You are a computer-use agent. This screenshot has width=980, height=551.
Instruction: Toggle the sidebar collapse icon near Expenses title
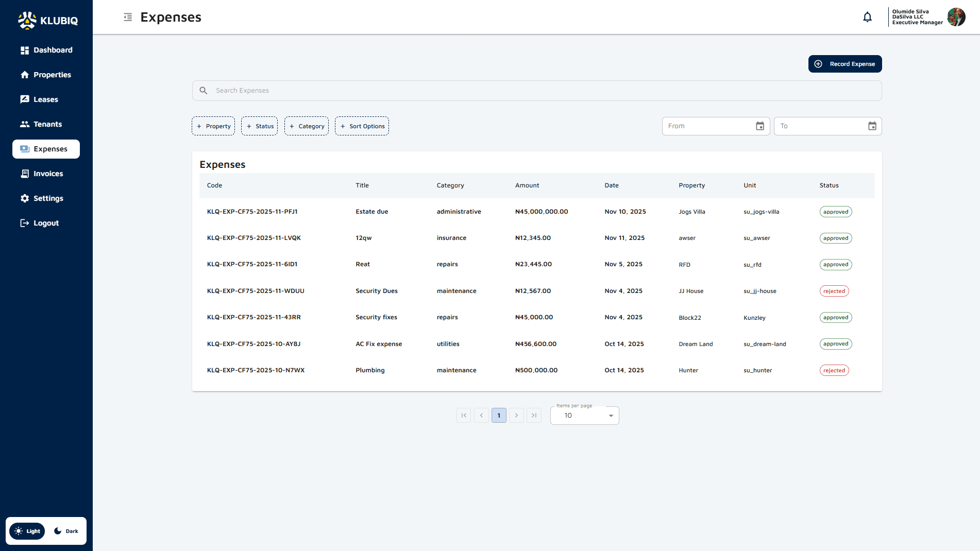127,16
